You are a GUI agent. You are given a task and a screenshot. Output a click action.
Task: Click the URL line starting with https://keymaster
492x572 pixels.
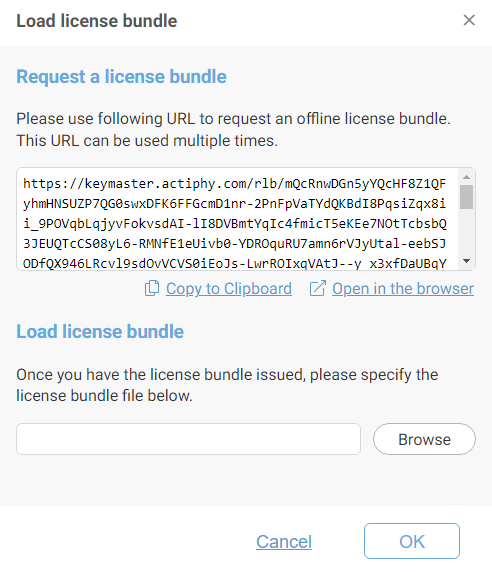pos(235,183)
